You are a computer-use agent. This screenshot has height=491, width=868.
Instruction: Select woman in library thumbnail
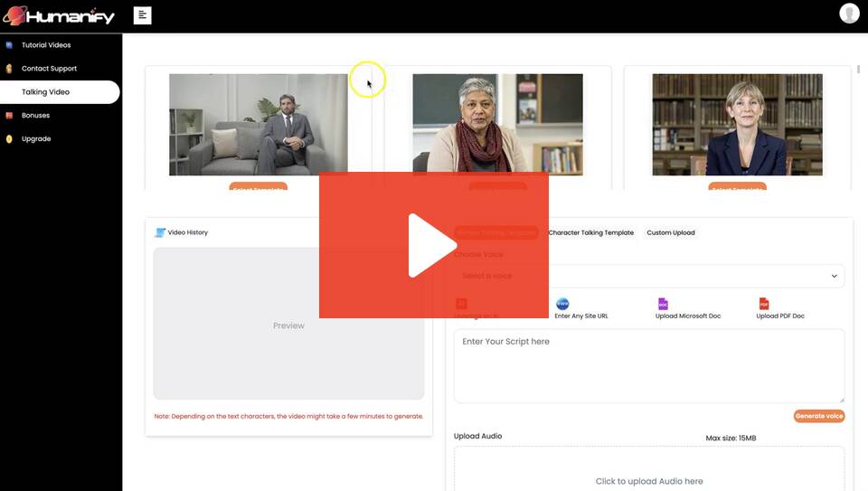tap(737, 125)
